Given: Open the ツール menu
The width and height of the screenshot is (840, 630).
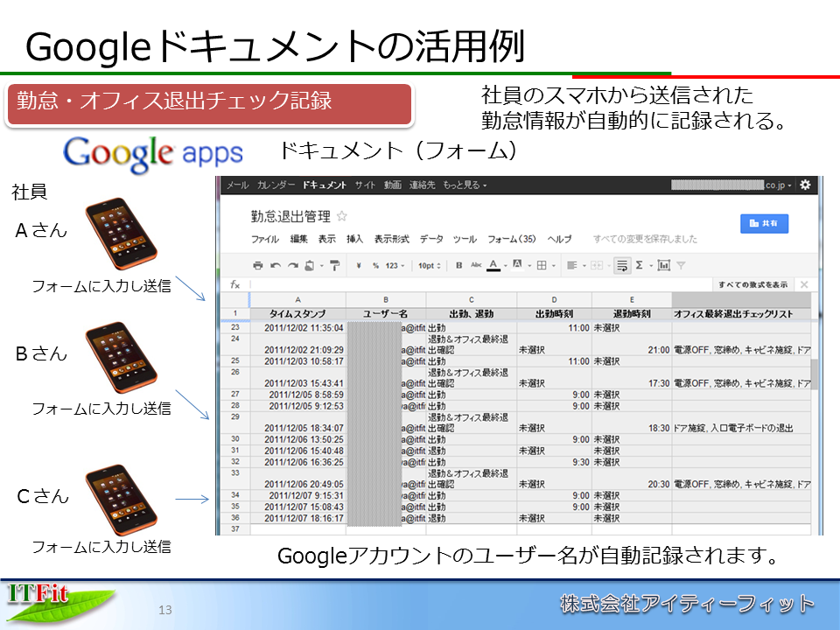Looking at the screenshot, I should 465,239.
